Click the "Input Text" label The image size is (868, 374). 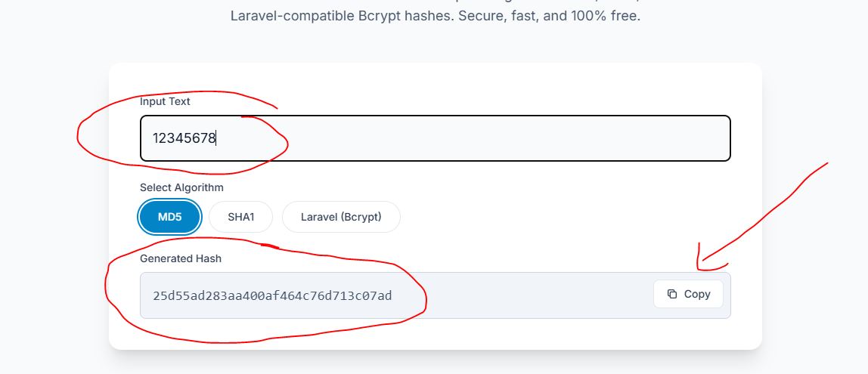pos(165,101)
